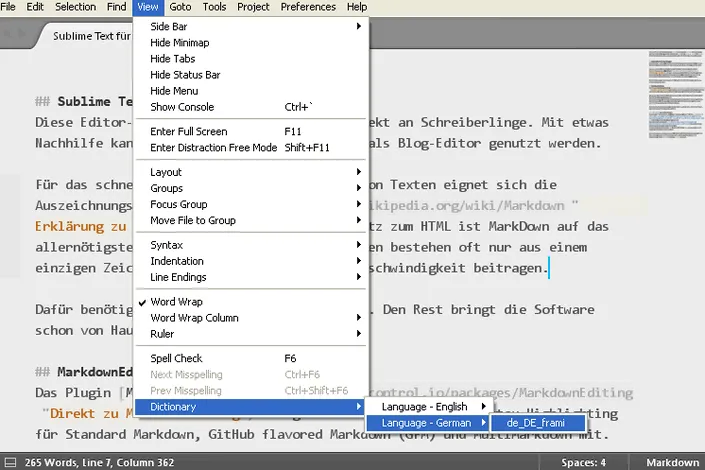Click the sidebar toggle icon in status bar
Image resolution: width=705 pixels, height=470 pixels.
tap(10, 462)
